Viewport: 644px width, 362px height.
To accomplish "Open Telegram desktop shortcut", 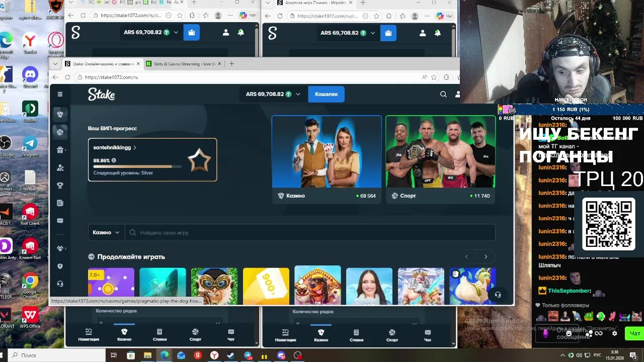I will [x=30, y=146].
